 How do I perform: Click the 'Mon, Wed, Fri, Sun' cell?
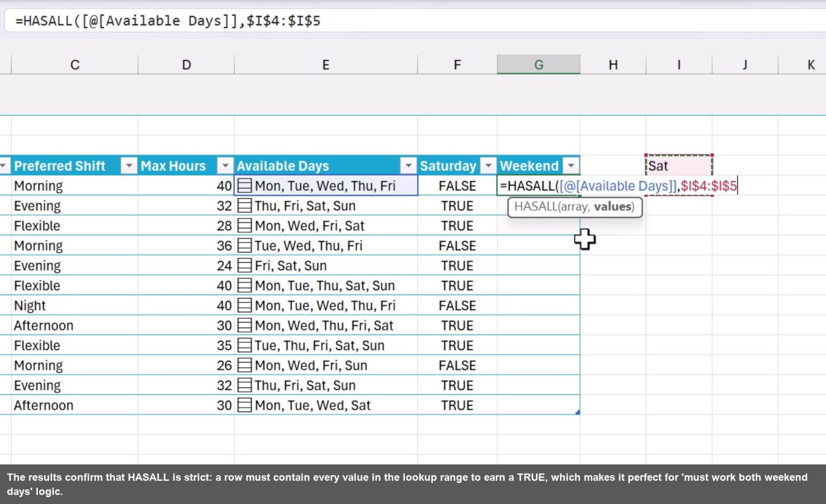point(326,365)
